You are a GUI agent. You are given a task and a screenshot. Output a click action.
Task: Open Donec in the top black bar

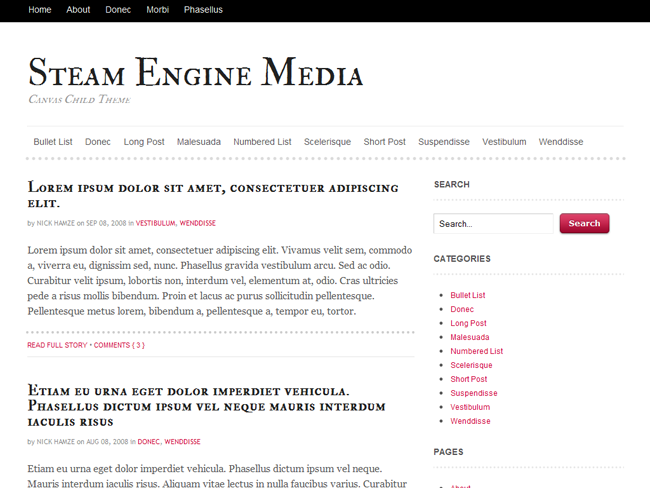[118, 10]
